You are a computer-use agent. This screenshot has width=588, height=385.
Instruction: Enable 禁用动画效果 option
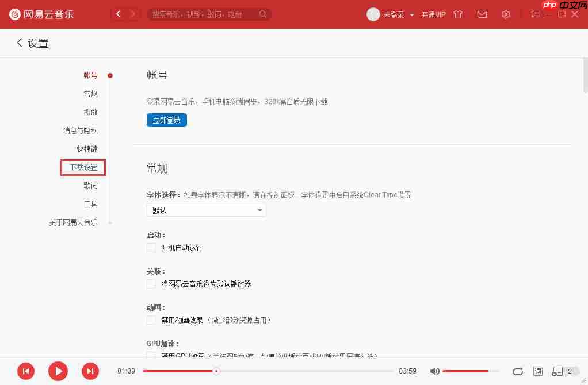151,320
